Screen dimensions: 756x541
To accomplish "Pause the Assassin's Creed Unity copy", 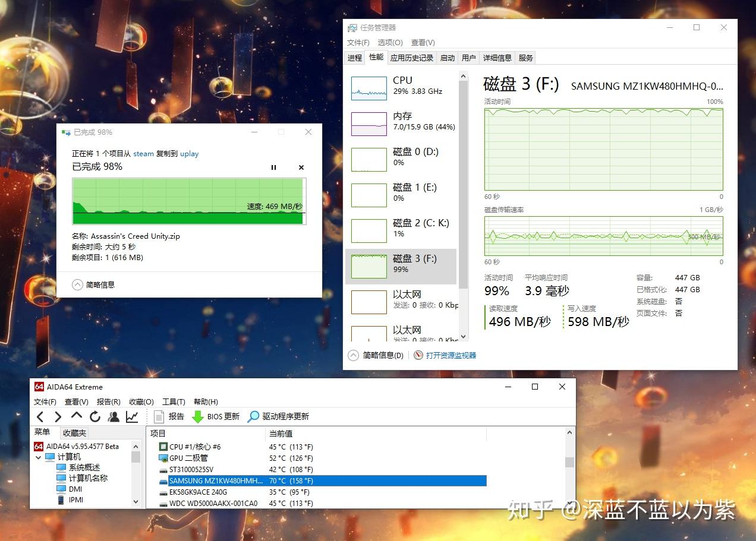I will 273,167.
